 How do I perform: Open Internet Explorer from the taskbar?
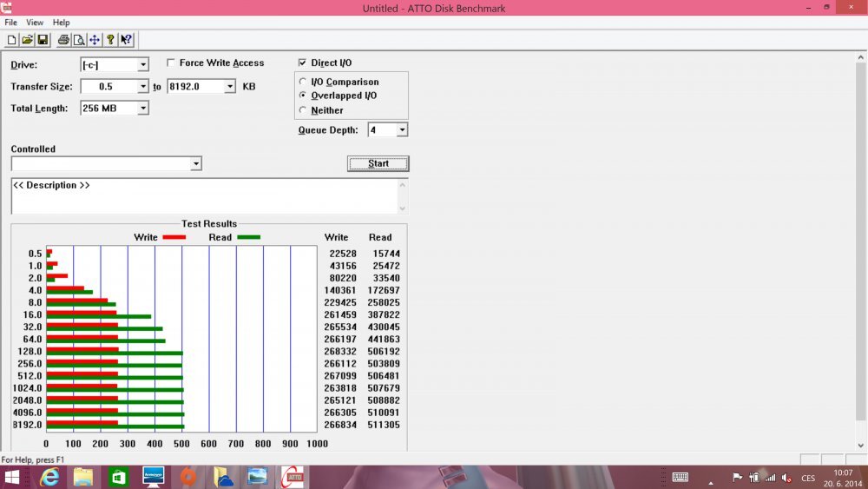click(x=50, y=477)
